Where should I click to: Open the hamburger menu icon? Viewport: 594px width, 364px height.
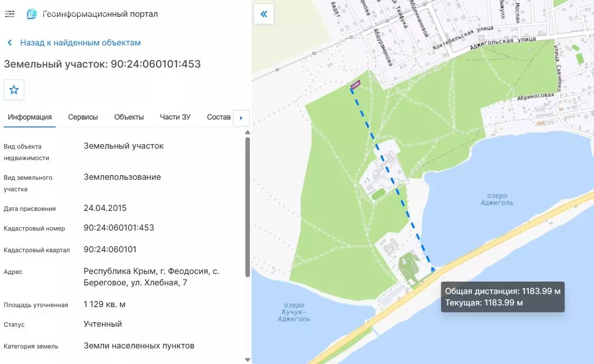point(9,14)
